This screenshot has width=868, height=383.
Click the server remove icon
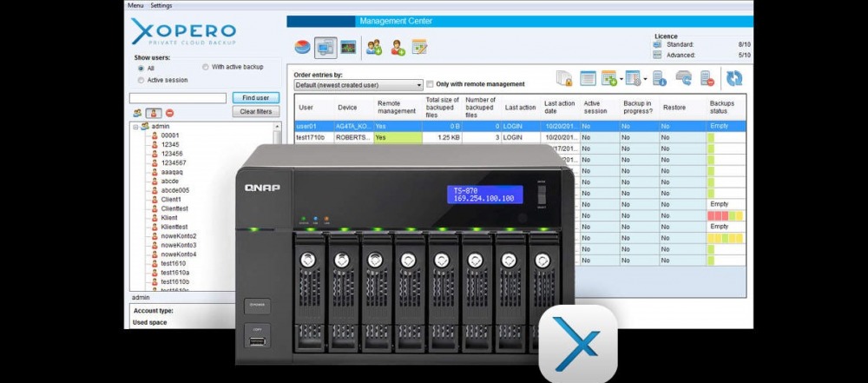707,78
